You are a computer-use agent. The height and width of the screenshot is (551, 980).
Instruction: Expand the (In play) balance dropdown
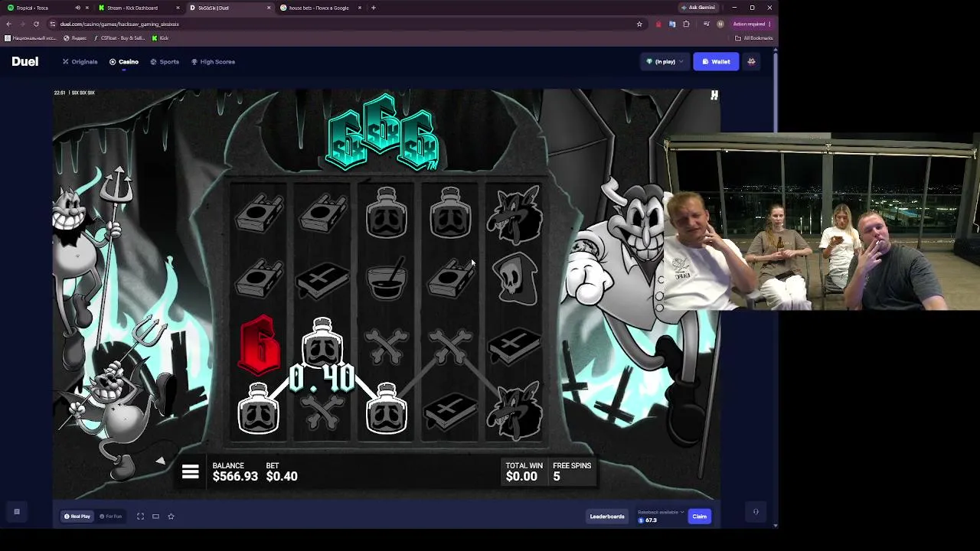(664, 61)
